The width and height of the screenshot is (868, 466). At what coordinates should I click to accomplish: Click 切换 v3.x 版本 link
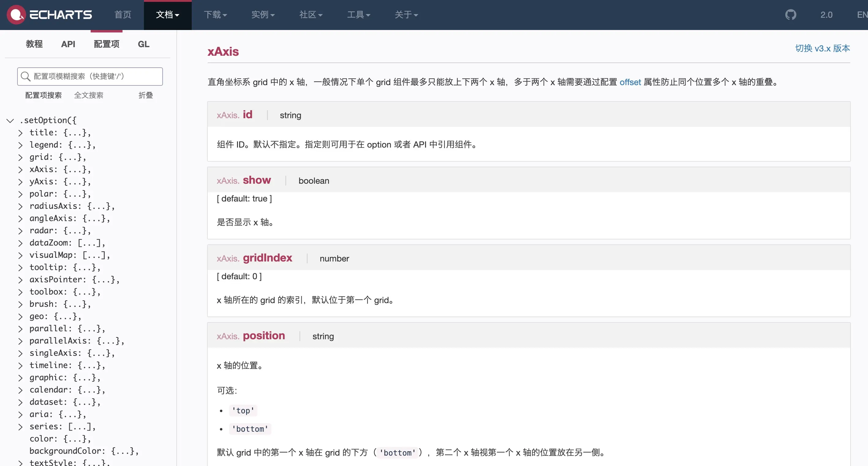(x=822, y=48)
